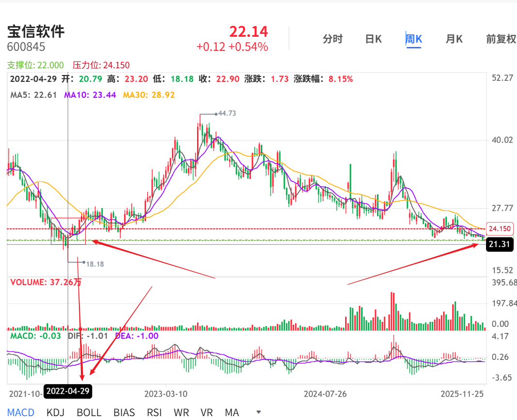Click the 4.17 MACD axis label
The image size is (517, 420).
[x=500, y=337]
